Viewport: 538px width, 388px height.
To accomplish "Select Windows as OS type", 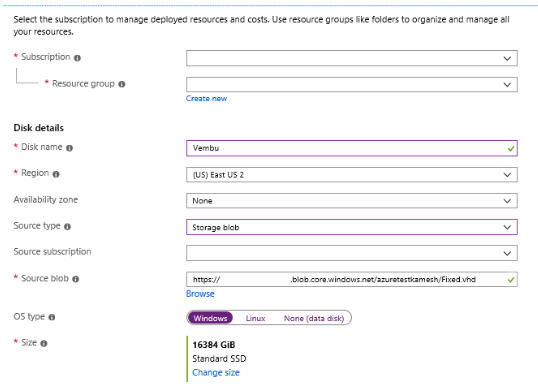I will [210, 318].
